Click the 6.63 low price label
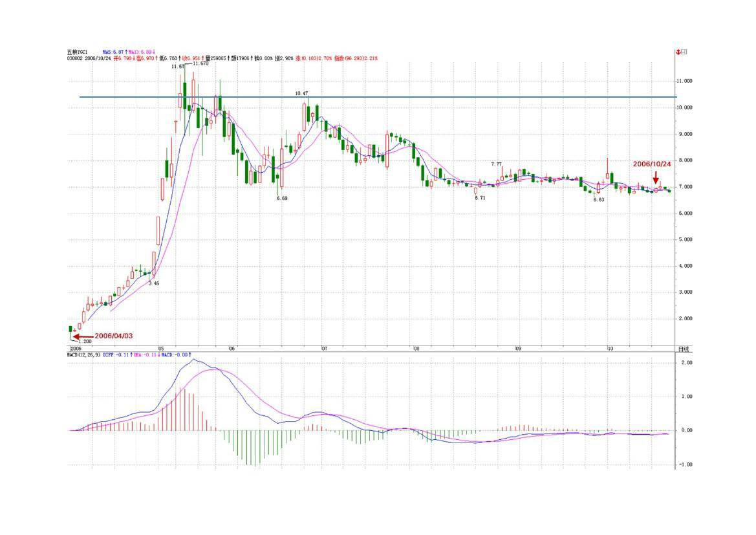 pyautogui.click(x=599, y=200)
